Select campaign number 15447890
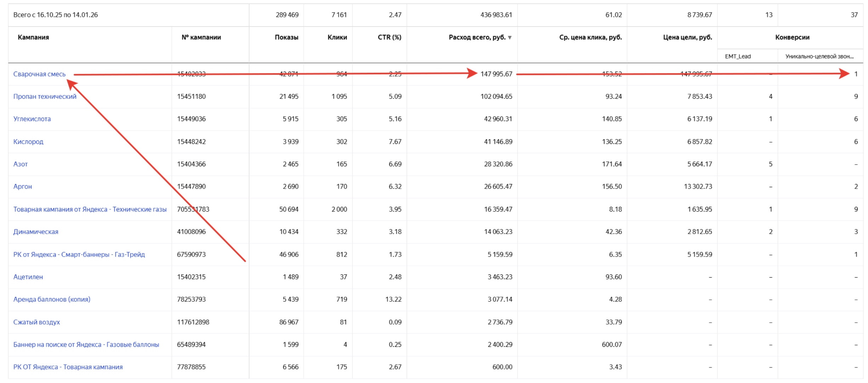 tap(191, 187)
